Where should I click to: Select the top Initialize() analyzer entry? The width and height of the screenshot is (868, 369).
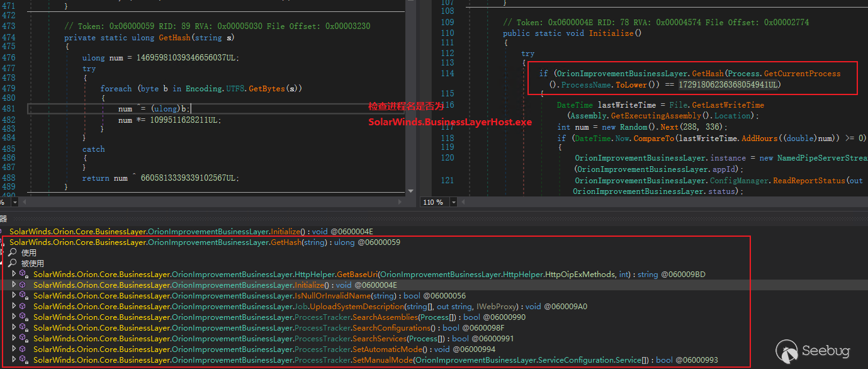pos(189,231)
